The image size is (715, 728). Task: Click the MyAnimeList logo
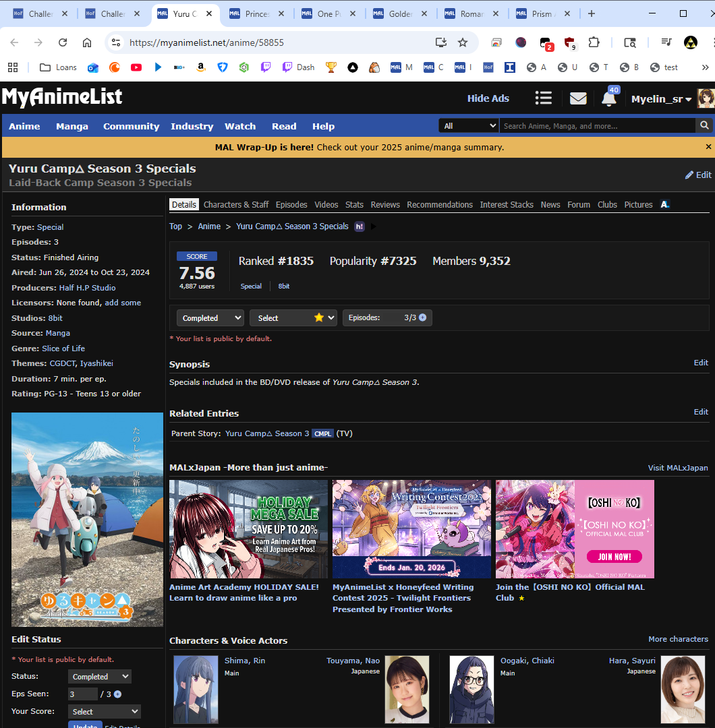pos(62,97)
